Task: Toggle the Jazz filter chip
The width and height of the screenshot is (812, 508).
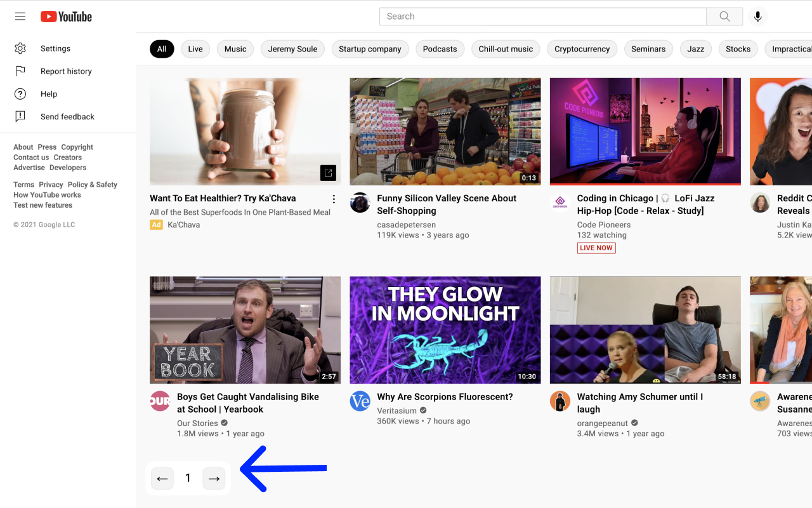Action: click(x=695, y=48)
